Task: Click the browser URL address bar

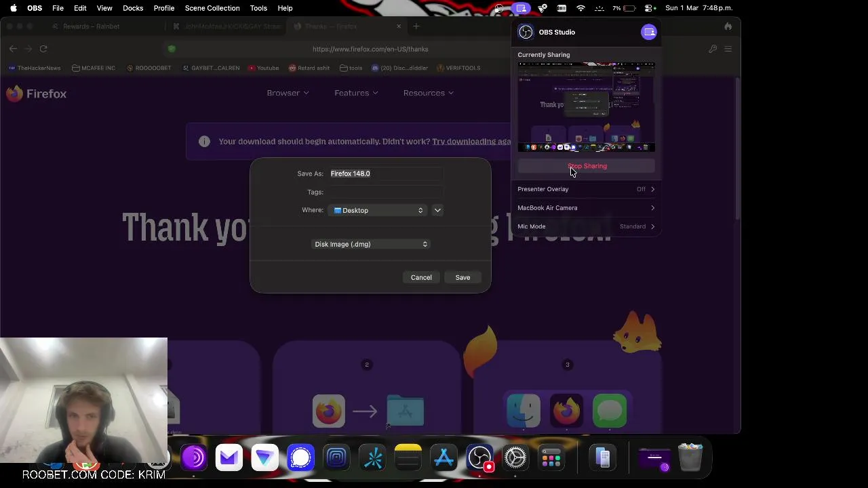Action: [370, 49]
